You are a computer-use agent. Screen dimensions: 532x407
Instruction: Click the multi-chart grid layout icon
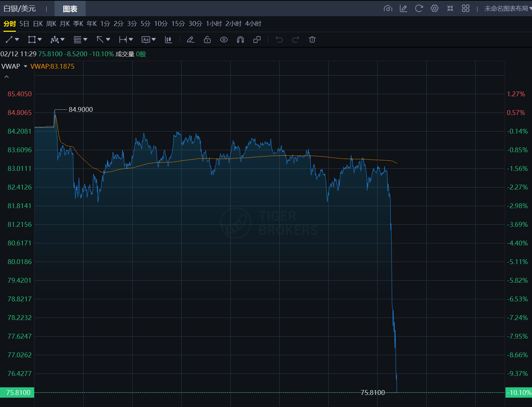tap(465, 8)
